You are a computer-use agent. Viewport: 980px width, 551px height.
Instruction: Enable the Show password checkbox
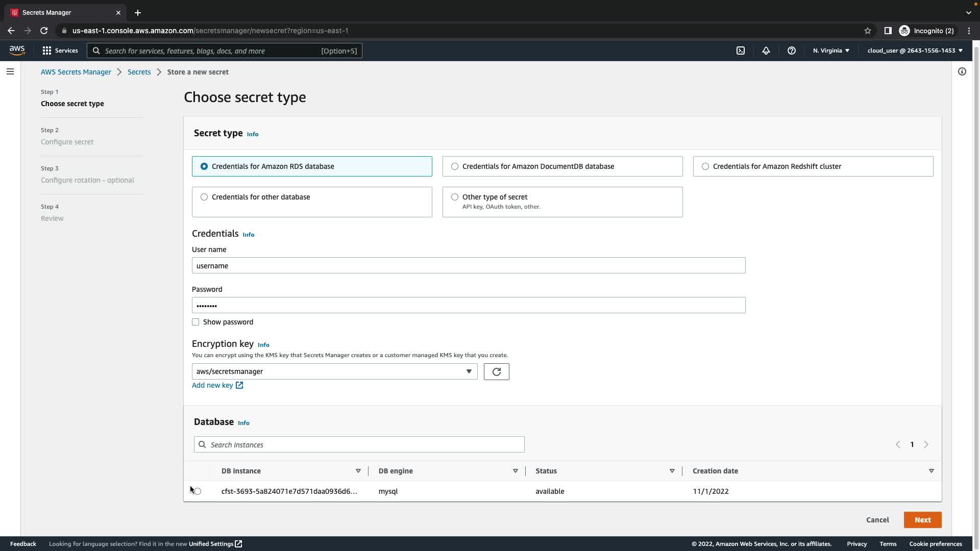195,322
